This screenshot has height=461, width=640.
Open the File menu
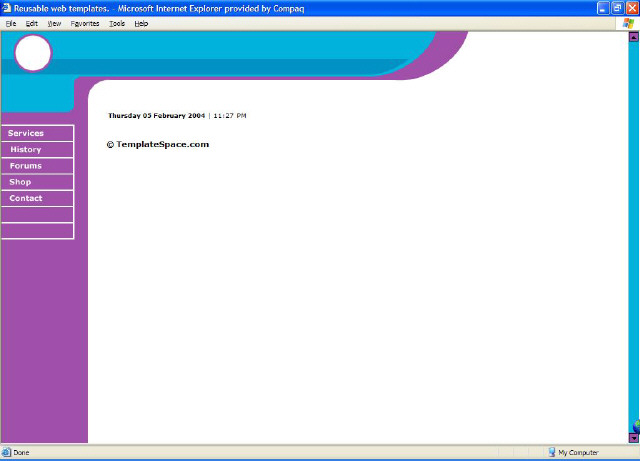tap(11, 23)
